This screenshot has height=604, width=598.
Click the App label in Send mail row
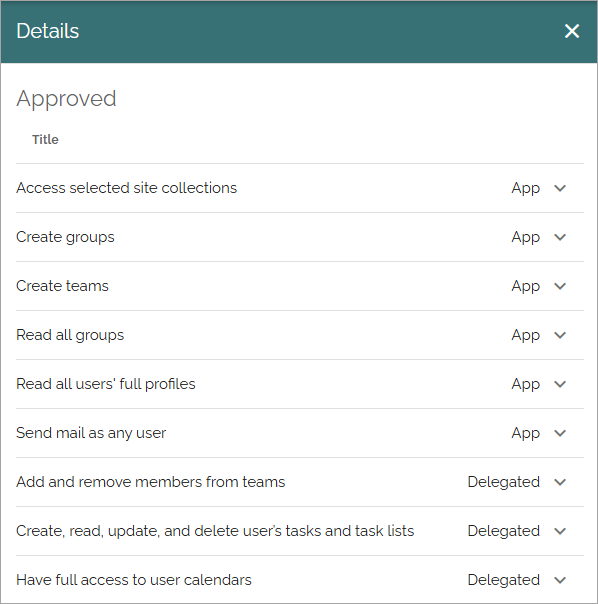click(526, 433)
